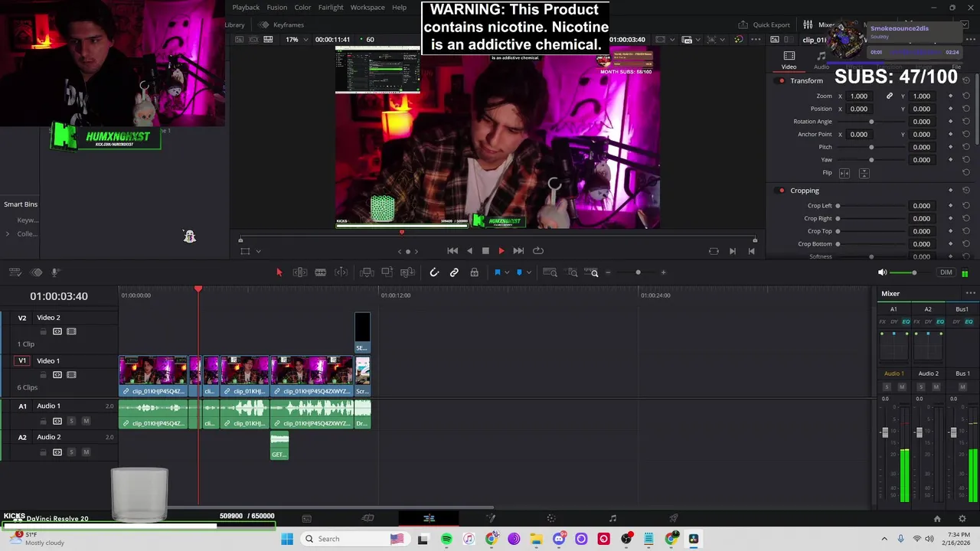
Task: Open the flag color dropdown arrow
Action: click(507, 272)
